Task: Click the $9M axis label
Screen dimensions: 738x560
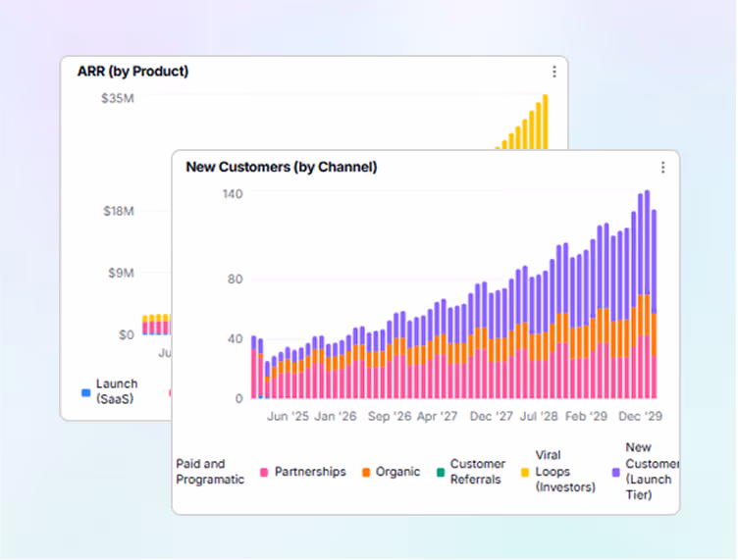Action: 121,274
